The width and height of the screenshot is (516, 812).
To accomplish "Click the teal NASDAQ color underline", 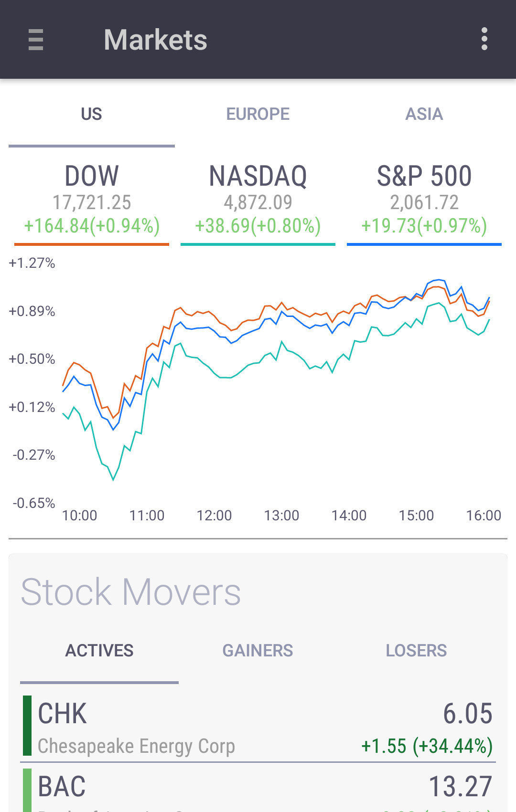I will (258, 244).
